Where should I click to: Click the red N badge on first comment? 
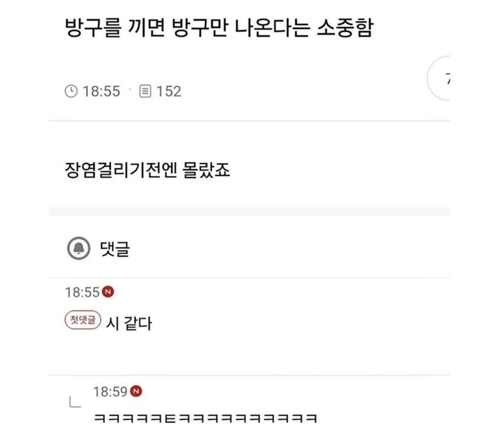click(x=109, y=292)
